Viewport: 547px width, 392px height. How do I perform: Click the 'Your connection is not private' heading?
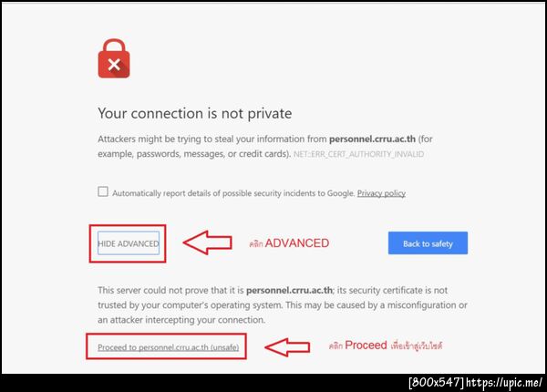[194, 114]
